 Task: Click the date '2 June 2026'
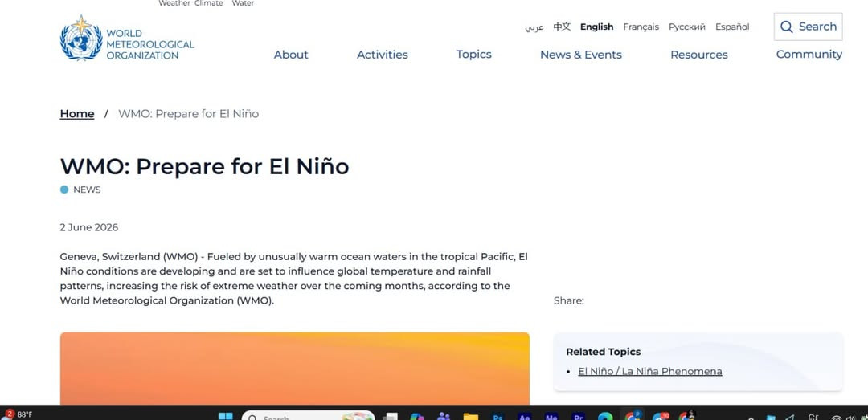[89, 227]
